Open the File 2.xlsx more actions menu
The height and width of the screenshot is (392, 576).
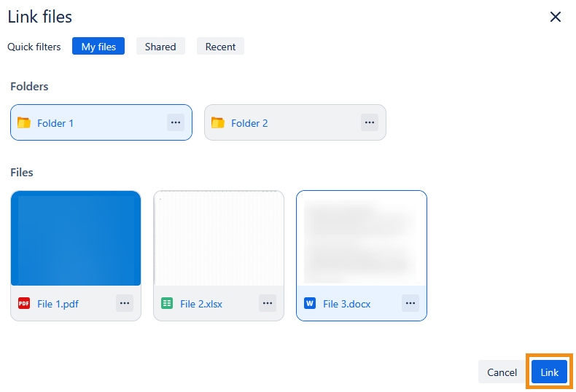(x=268, y=303)
